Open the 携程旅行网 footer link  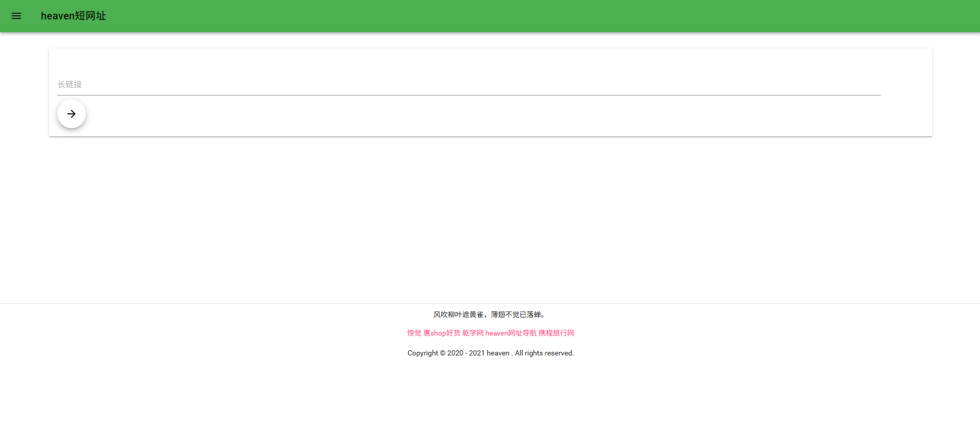(x=556, y=333)
